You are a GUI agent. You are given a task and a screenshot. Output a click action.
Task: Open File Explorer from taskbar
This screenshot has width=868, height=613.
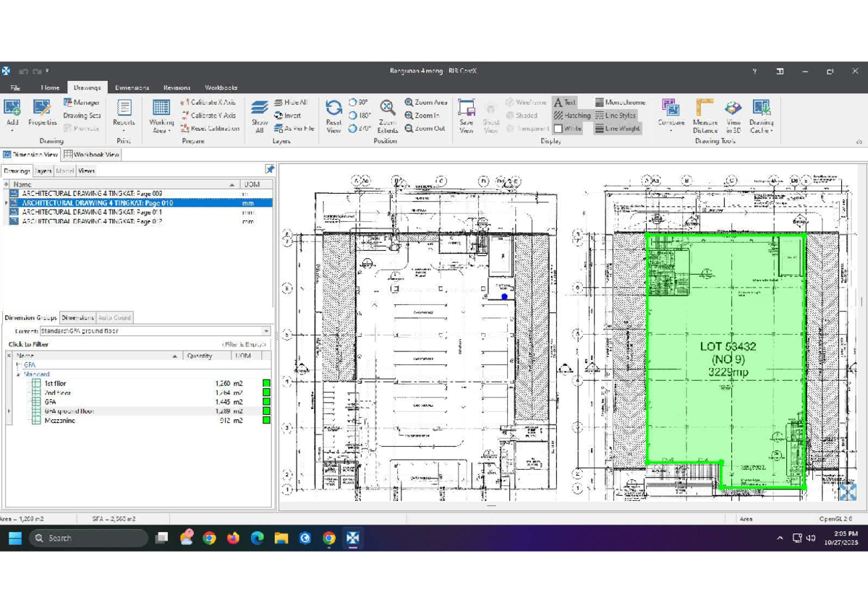281,538
